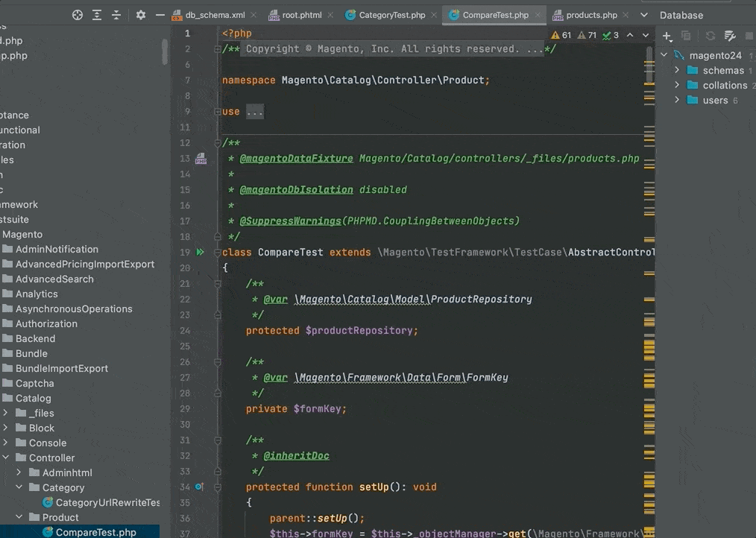
Task: Open the tab list dropdown chevron
Action: click(x=644, y=15)
